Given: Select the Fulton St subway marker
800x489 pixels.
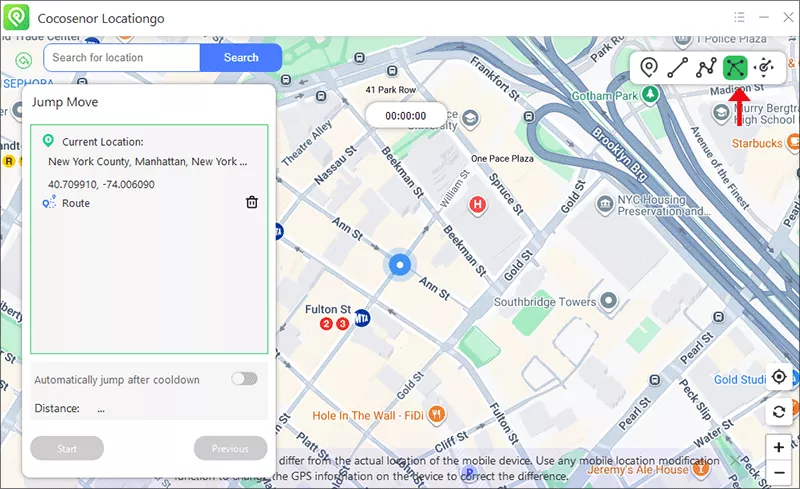Looking at the screenshot, I should [363, 318].
